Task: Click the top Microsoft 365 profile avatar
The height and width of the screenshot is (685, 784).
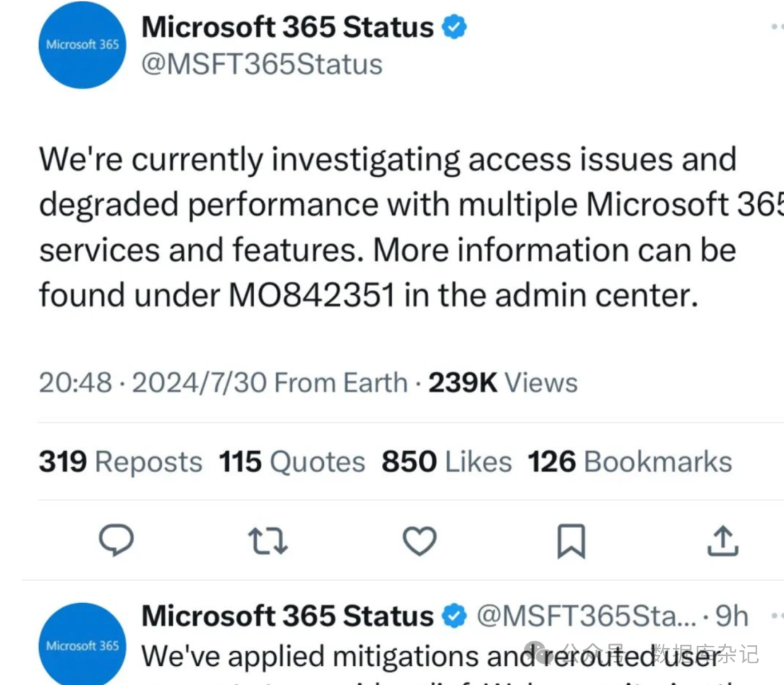Action: point(82,45)
